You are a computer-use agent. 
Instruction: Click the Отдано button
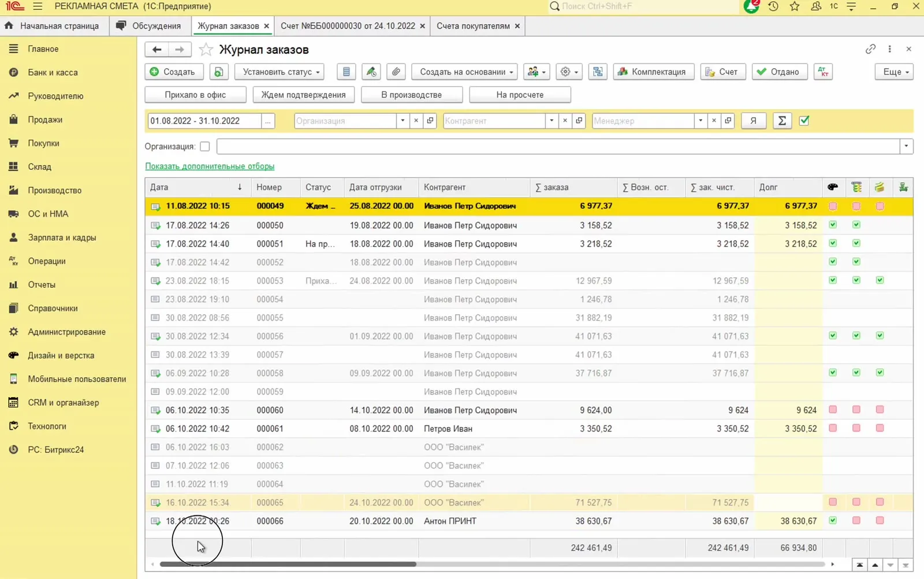(779, 72)
